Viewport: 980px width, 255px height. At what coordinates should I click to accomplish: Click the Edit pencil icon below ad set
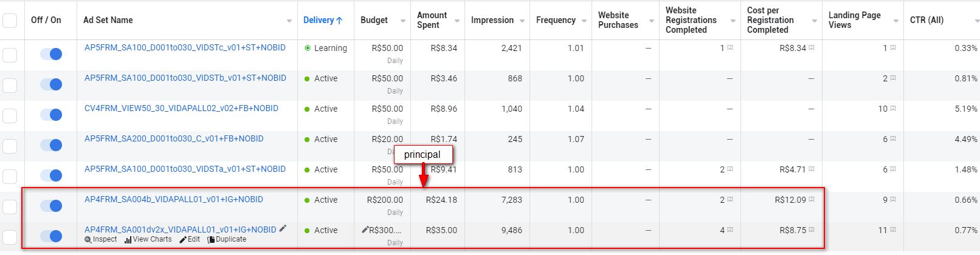(x=183, y=240)
